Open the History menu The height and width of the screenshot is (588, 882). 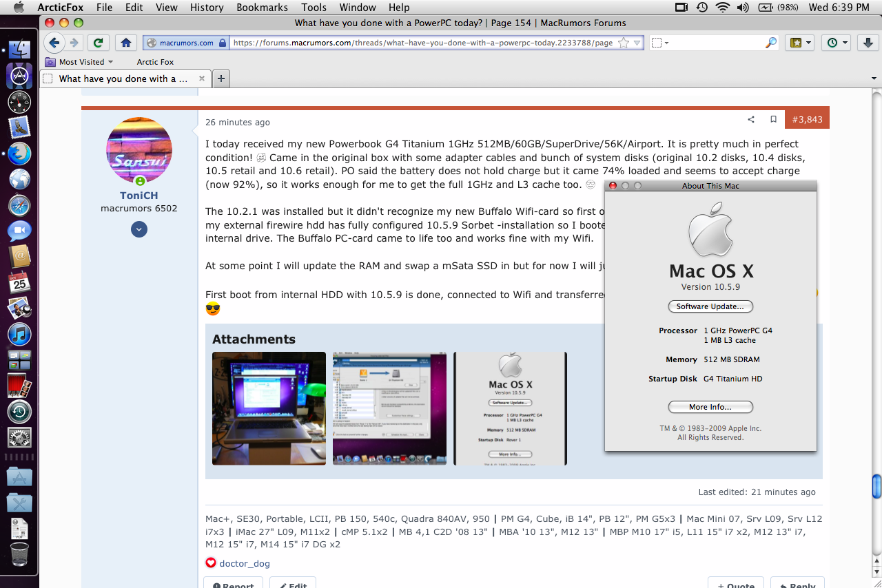click(207, 8)
